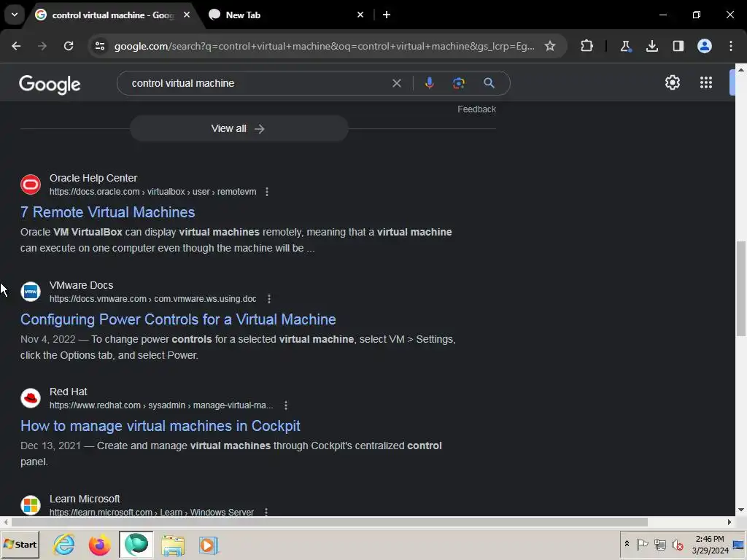This screenshot has height=560, width=747.
Task: Click the docs.vmware.com URL breadcrumb
Action: pos(153,298)
